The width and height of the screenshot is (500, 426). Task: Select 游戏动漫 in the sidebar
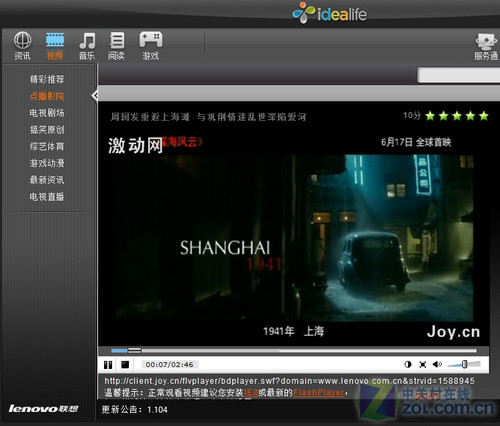click(x=47, y=163)
